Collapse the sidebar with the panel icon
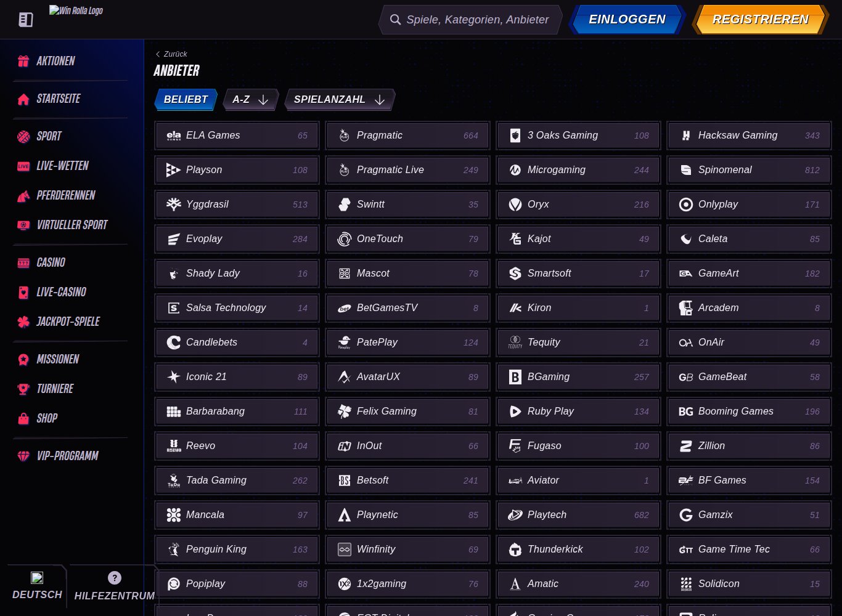Viewport: 842px width, 616px height. [26, 20]
